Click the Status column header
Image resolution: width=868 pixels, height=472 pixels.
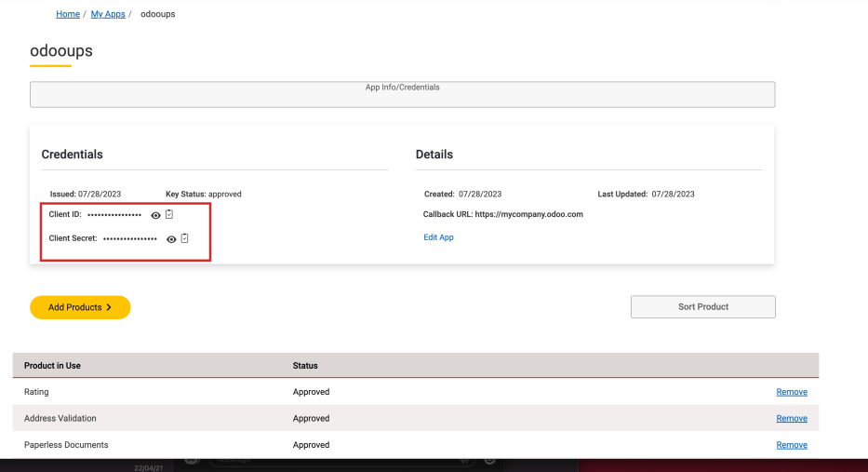305,366
